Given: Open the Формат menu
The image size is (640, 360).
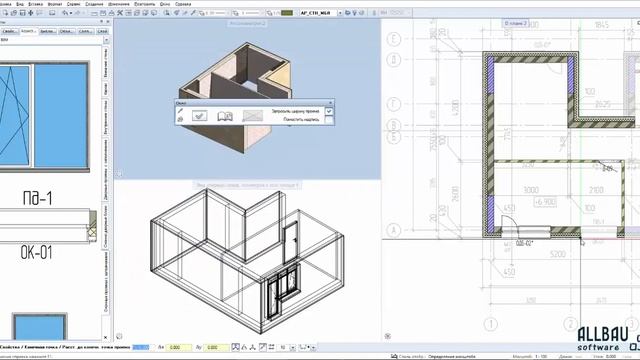Looking at the screenshot, I should 55,4.
